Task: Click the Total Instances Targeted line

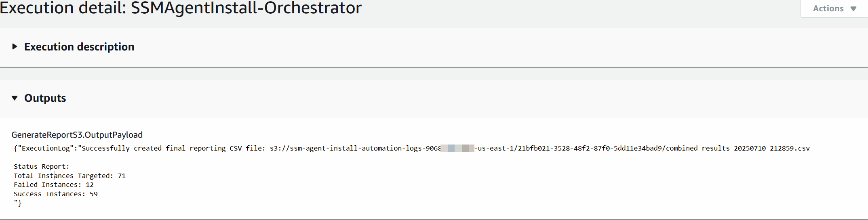Action: [x=70, y=176]
